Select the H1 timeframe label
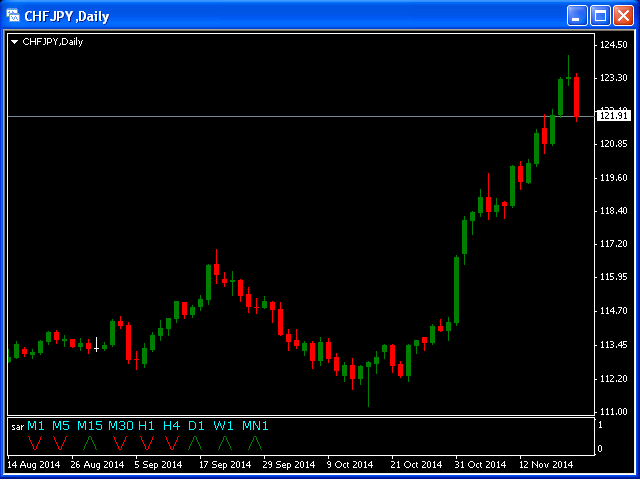The image size is (640, 480). [x=147, y=426]
